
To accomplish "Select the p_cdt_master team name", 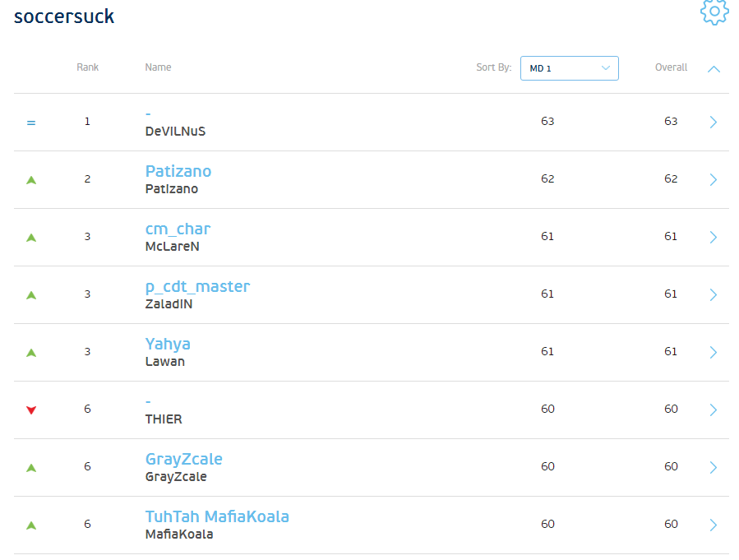I will point(197,286).
